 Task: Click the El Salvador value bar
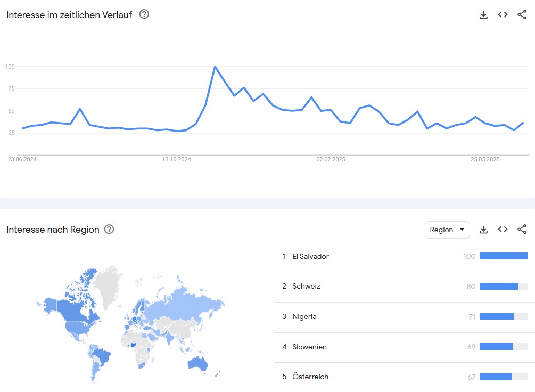[x=503, y=256]
